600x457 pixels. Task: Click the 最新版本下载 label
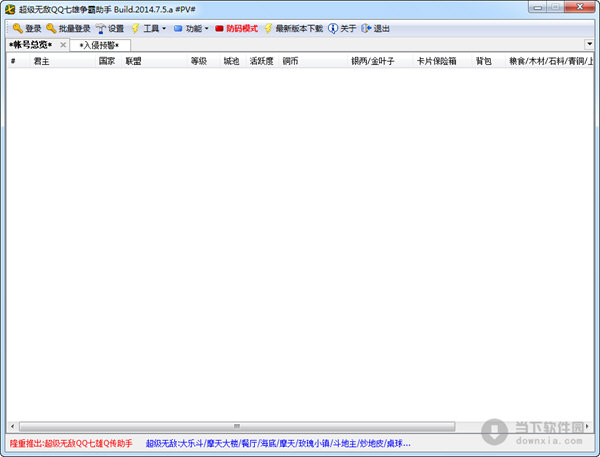[299, 29]
